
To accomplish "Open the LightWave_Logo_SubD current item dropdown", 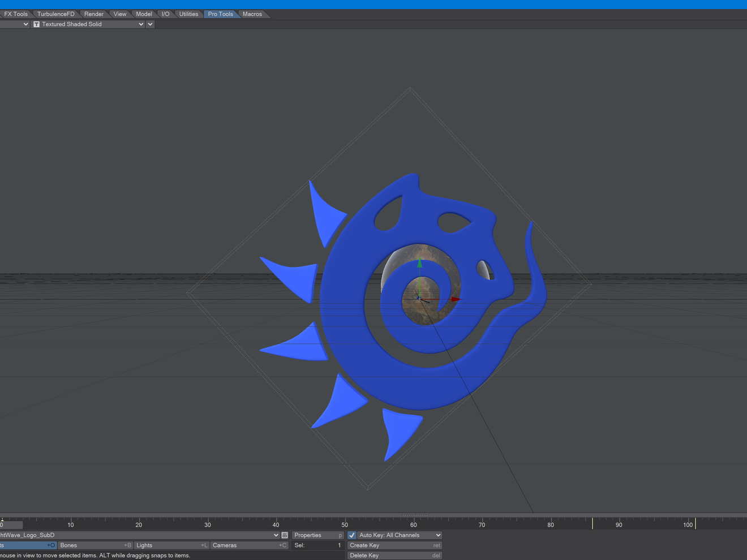I will coord(140,535).
